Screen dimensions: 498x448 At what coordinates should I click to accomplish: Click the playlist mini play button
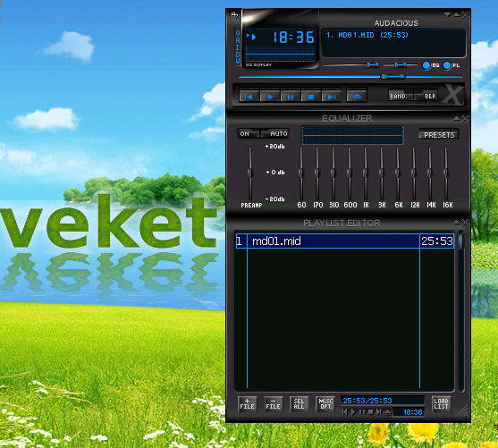pyautogui.click(x=353, y=412)
